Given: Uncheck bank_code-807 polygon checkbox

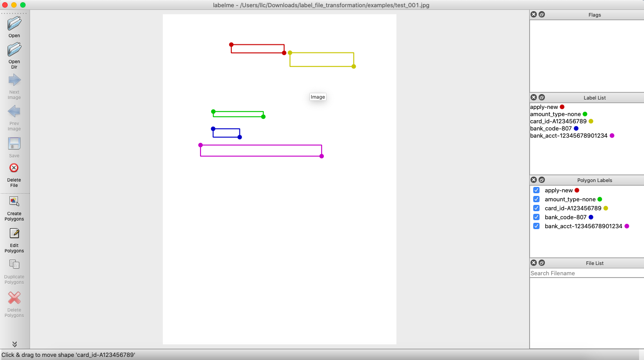Looking at the screenshot, I should pyautogui.click(x=536, y=217).
